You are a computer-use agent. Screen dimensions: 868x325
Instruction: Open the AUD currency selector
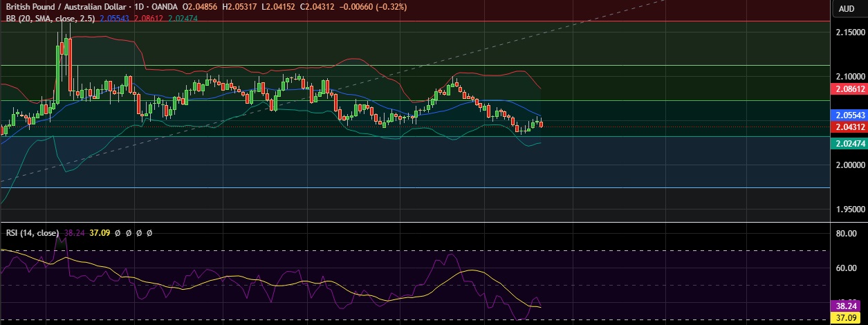[x=846, y=9]
